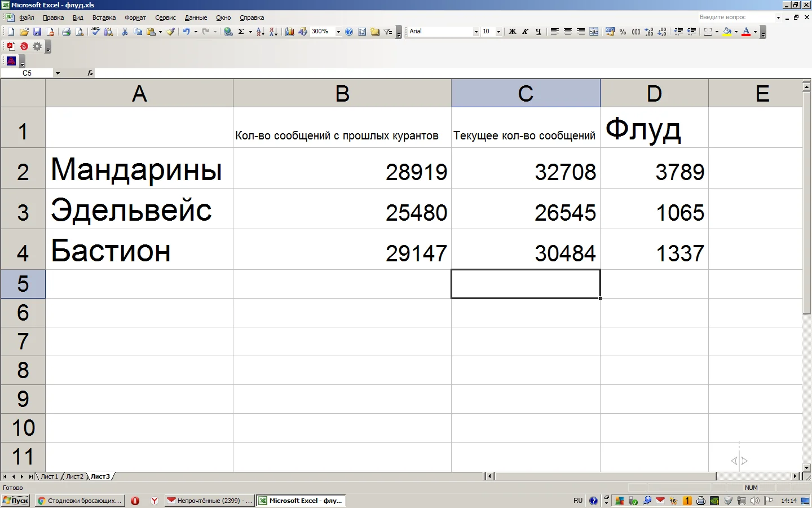812x508 pixels.
Task: Toggle bold formatting (Ж)
Action: coord(512,32)
